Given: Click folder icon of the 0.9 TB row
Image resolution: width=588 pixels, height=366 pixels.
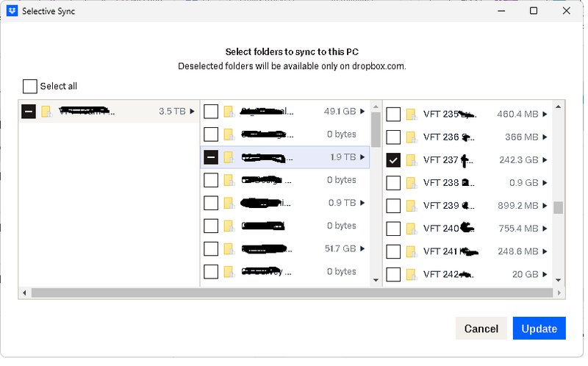Looking at the screenshot, I should 229,204.
